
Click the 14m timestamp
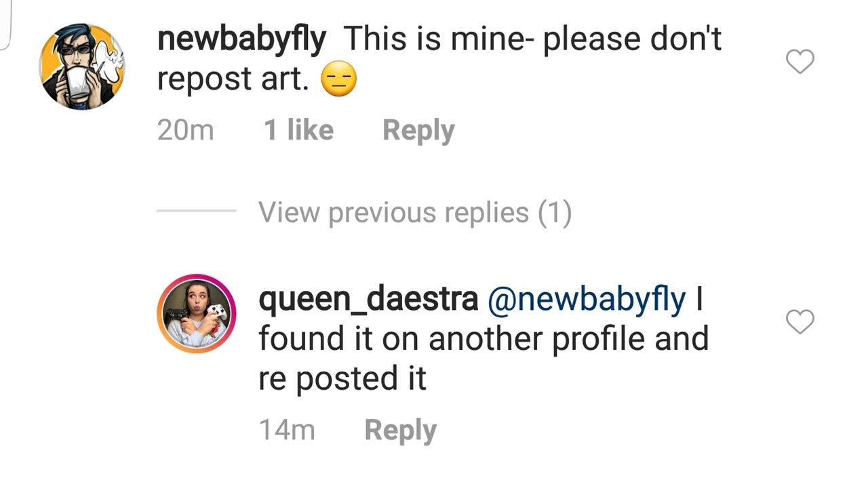pyautogui.click(x=287, y=431)
